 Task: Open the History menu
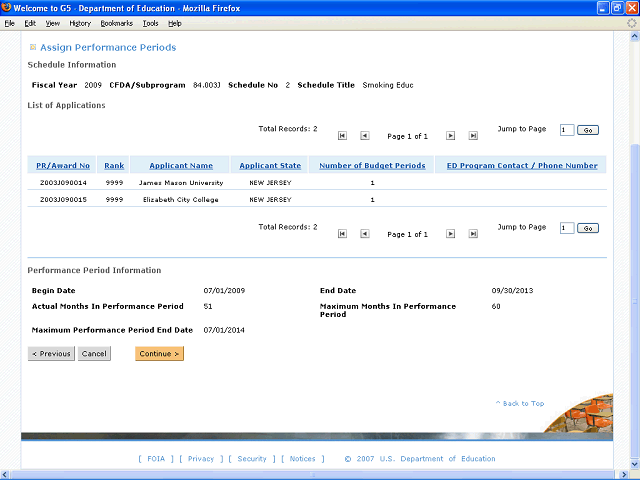tap(80, 23)
